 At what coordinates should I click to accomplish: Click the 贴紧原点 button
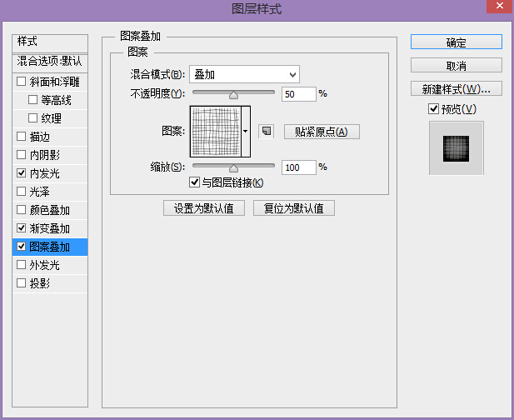[x=322, y=132]
